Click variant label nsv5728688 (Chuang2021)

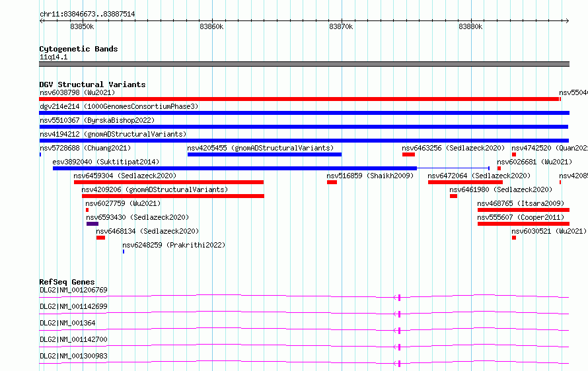(85, 148)
